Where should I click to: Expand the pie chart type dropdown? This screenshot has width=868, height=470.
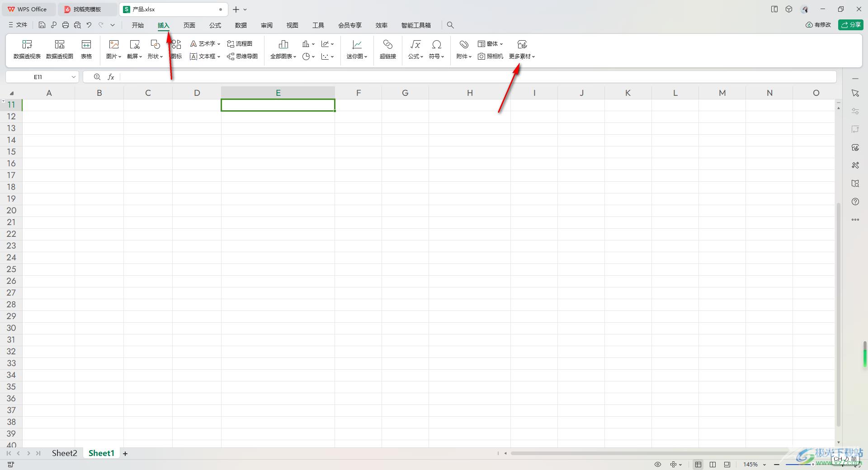pyautogui.click(x=313, y=56)
